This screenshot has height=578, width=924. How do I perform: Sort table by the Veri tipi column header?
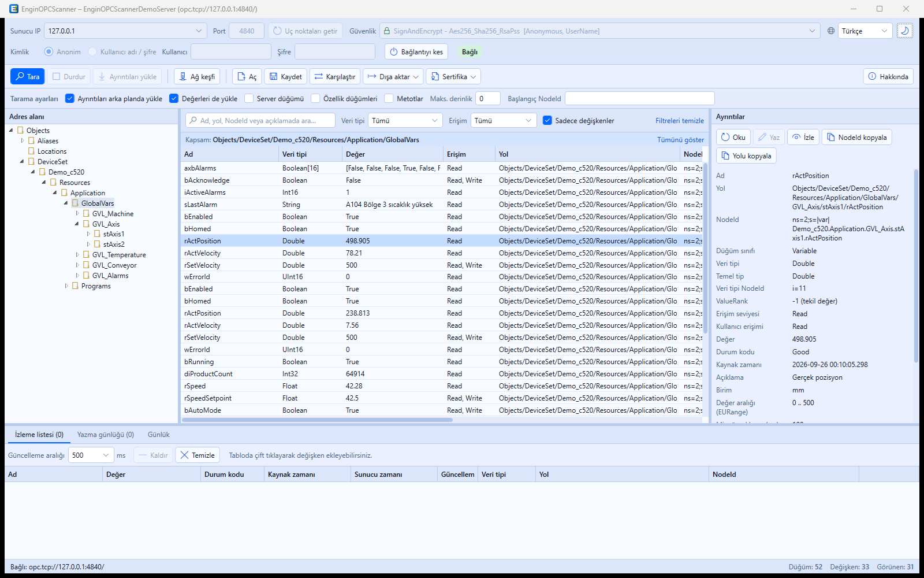pos(310,154)
